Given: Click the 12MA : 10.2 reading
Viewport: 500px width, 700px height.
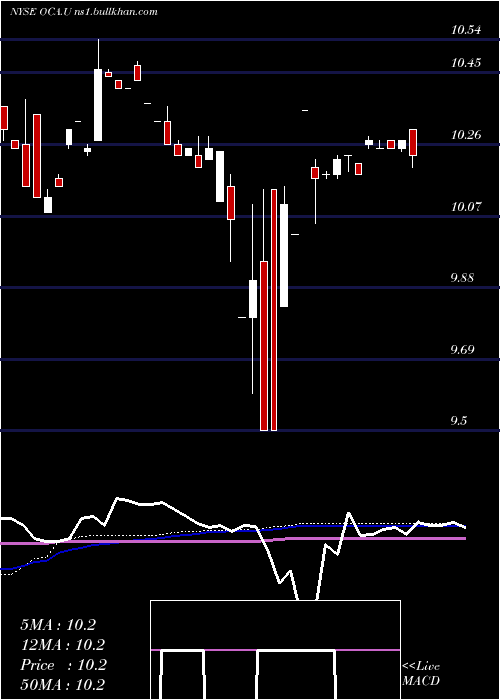Looking at the screenshot, I should tap(62, 645).
